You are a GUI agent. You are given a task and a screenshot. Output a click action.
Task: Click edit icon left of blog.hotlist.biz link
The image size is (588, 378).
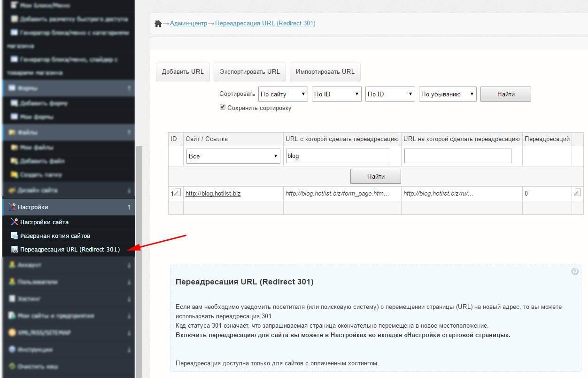[177, 192]
